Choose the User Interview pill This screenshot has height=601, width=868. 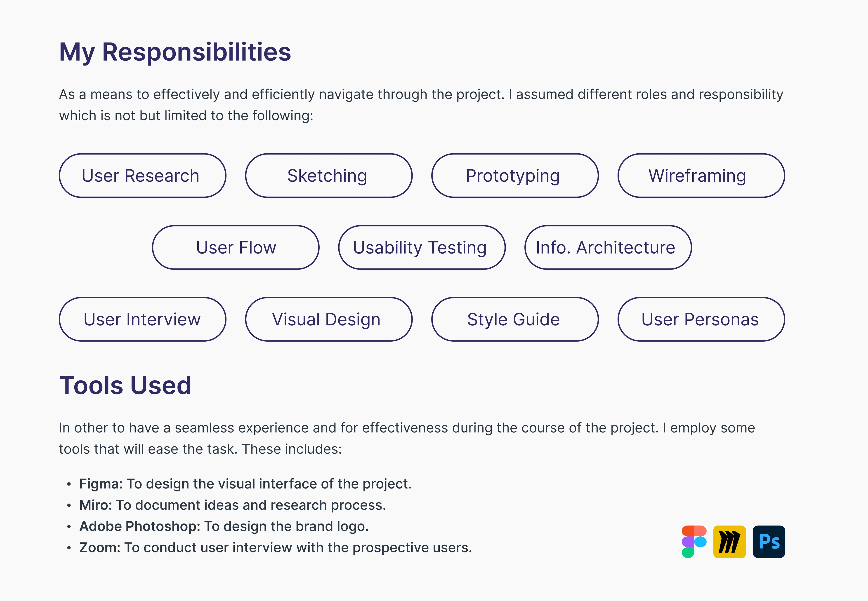tap(142, 319)
